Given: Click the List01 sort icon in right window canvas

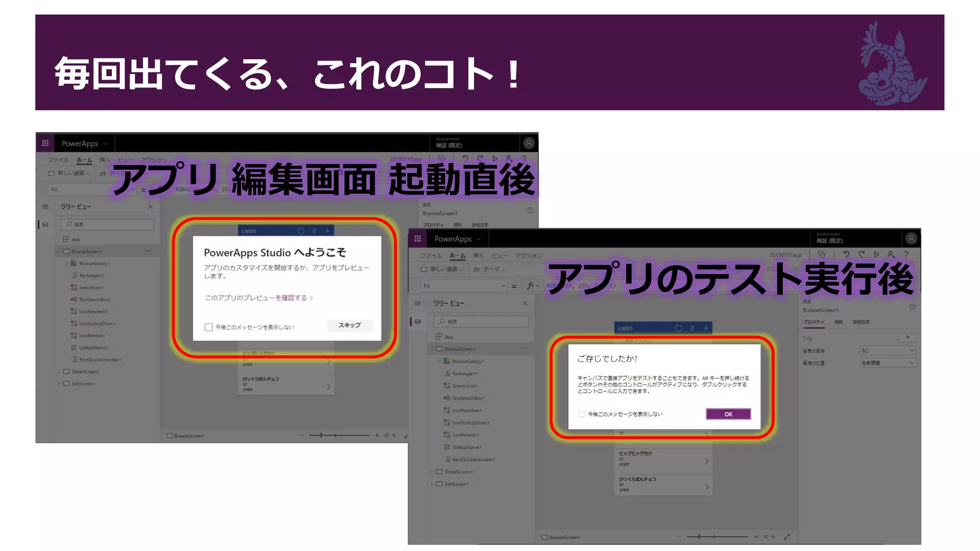Looking at the screenshot, I should 692,328.
